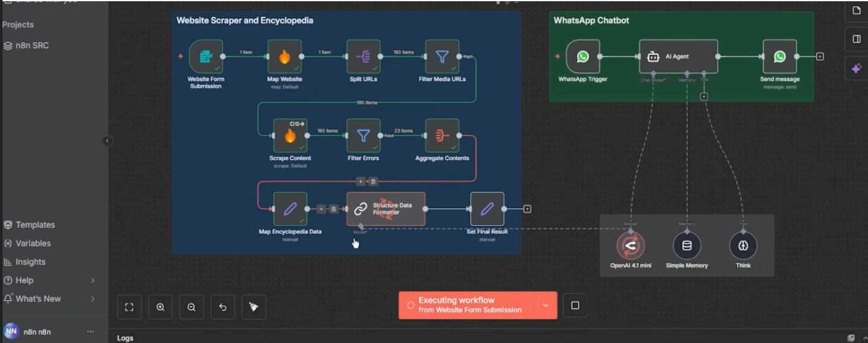
Task: Expand the Logs panel header
Action: coord(125,338)
